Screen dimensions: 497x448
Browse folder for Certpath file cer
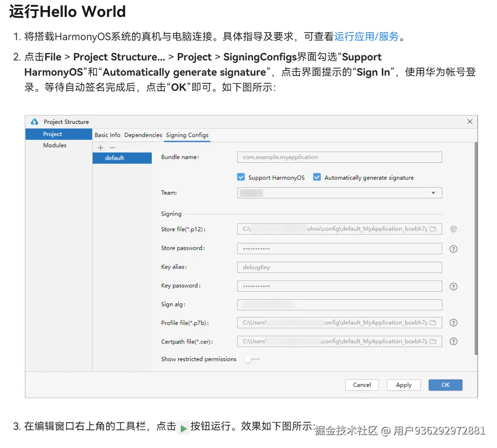433,341
